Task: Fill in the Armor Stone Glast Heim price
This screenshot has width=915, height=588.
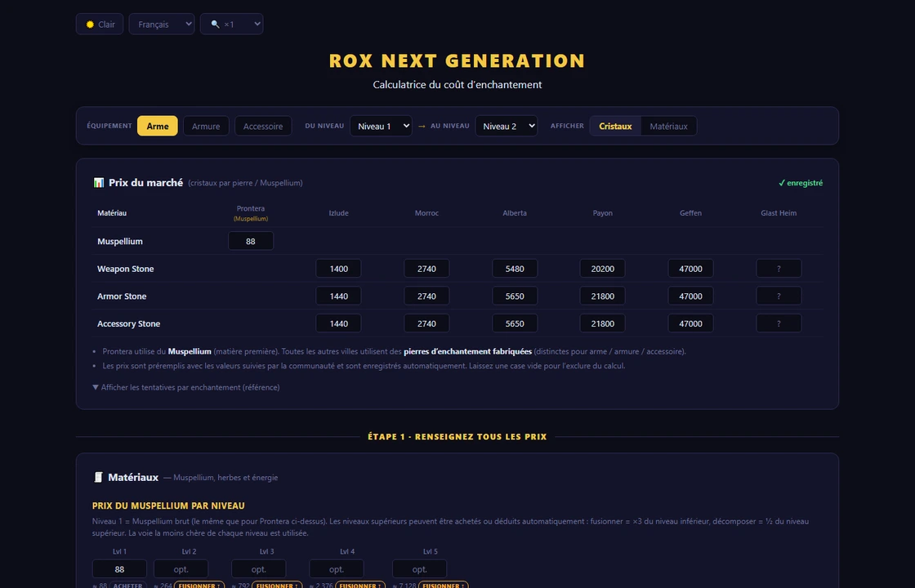Action: click(779, 296)
